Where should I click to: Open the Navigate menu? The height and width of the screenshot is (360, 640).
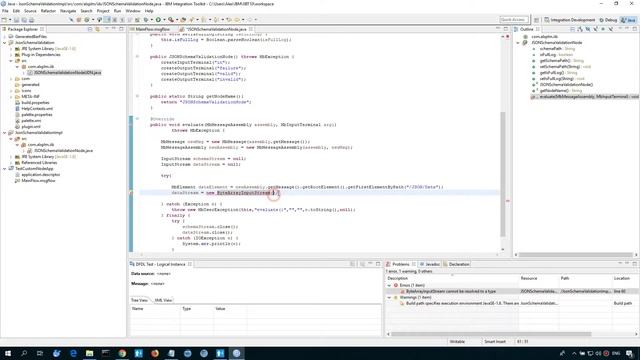point(68,11)
